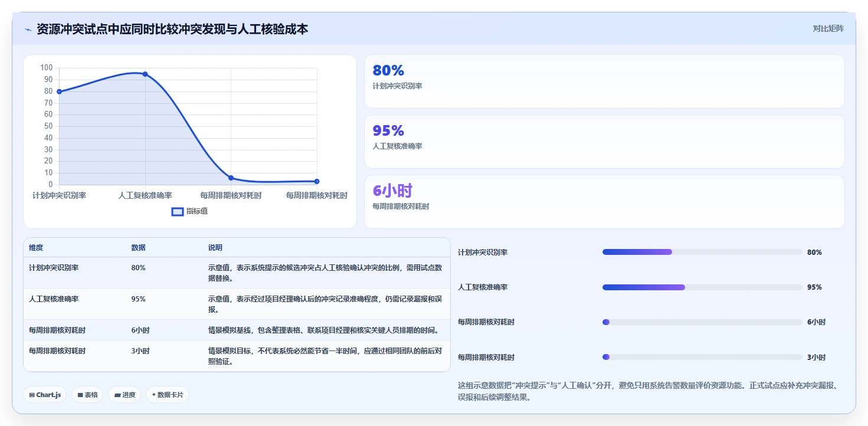Click the 6小时 每周排期核对耗时 summary card
The height and width of the screenshot is (426, 868).
click(x=604, y=202)
